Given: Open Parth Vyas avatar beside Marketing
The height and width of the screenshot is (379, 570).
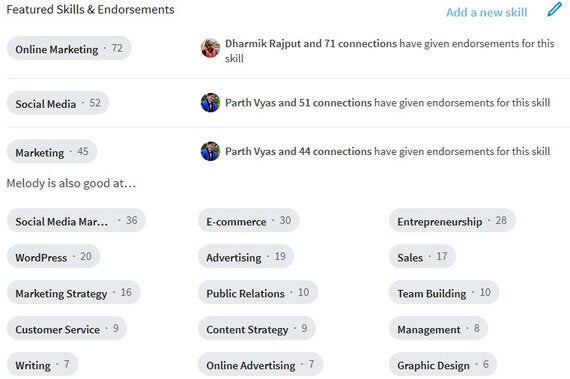Looking at the screenshot, I should coord(210,151).
